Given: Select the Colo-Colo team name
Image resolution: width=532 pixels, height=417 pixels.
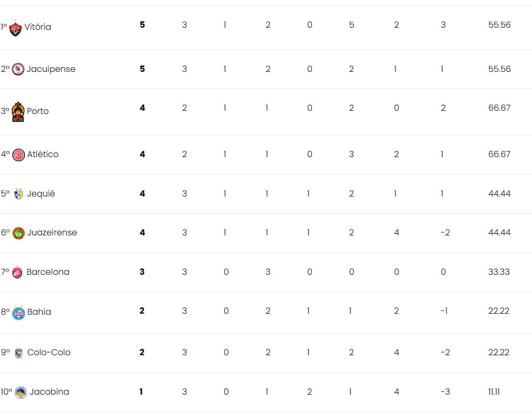Looking at the screenshot, I should 49,353.
